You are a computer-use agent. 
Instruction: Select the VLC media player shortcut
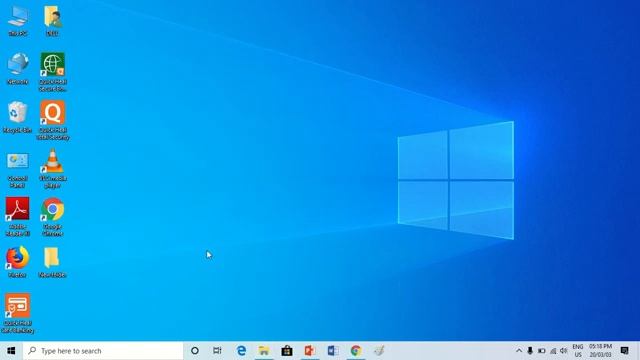[53, 169]
